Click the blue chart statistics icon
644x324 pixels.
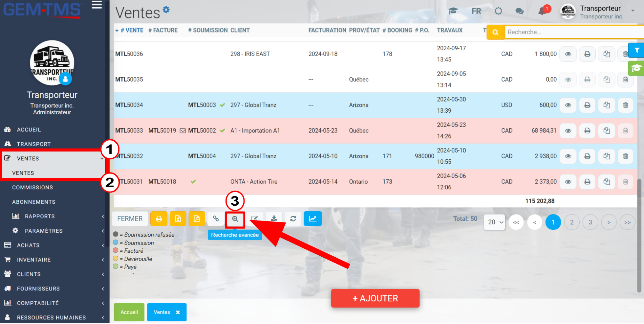pyautogui.click(x=313, y=219)
